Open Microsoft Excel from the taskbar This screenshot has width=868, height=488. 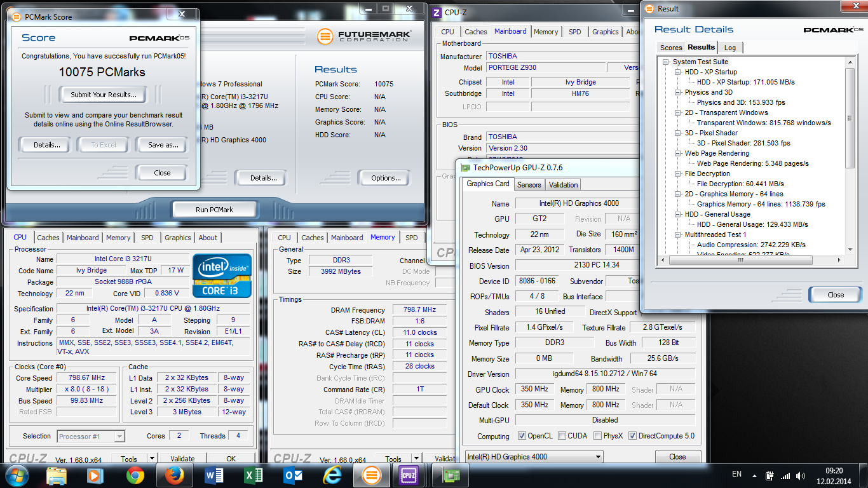pos(254,475)
